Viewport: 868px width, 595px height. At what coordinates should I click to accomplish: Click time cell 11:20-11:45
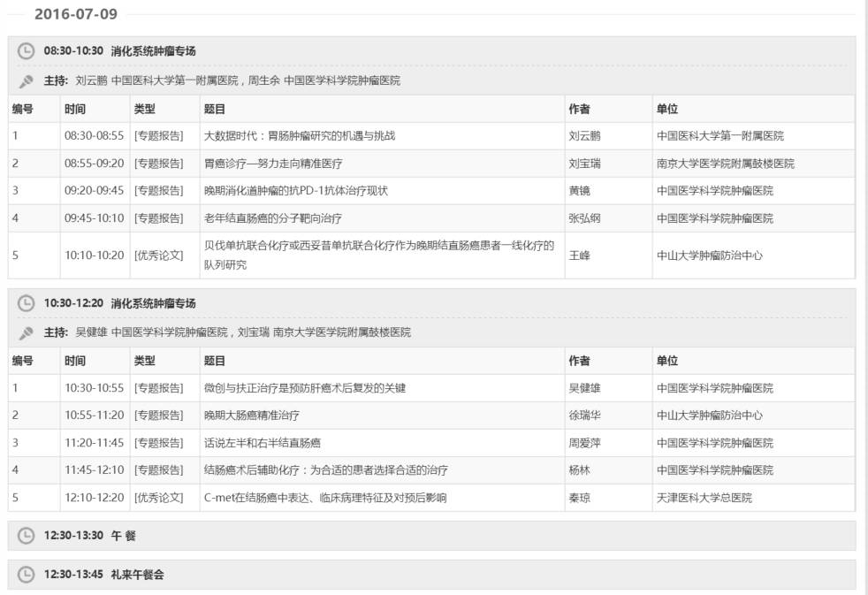(94, 443)
